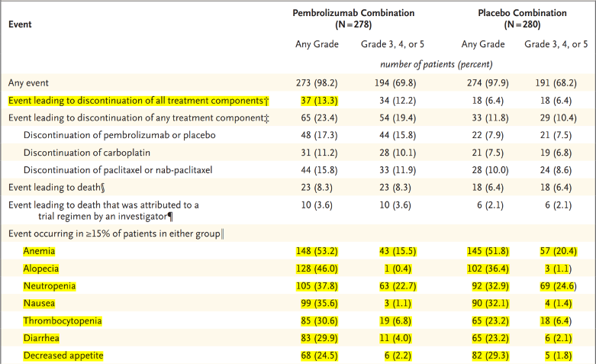This screenshot has width=596, height=364.
Task: Click the highlighted value 37 (13.3)
Action: [x=316, y=100]
